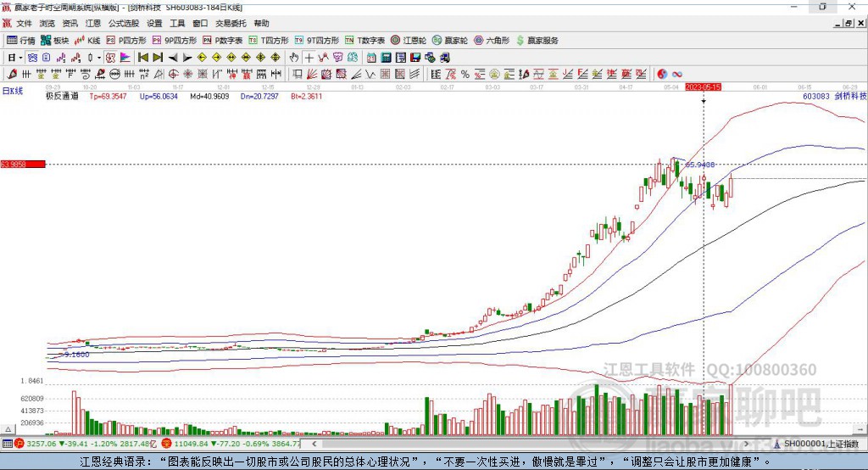Move chart right with black arrow
Screen dimensions: 868x470
click(x=187, y=58)
